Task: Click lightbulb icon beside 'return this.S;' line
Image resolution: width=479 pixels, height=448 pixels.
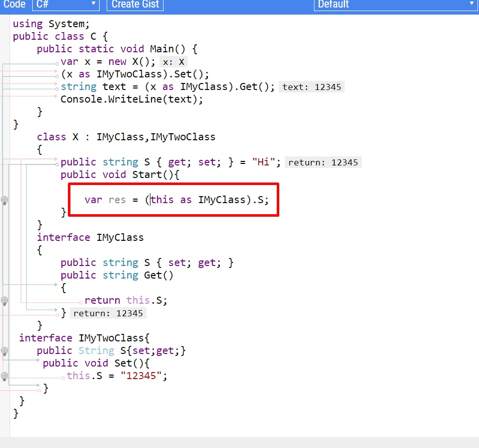Action: [x=5, y=301]
